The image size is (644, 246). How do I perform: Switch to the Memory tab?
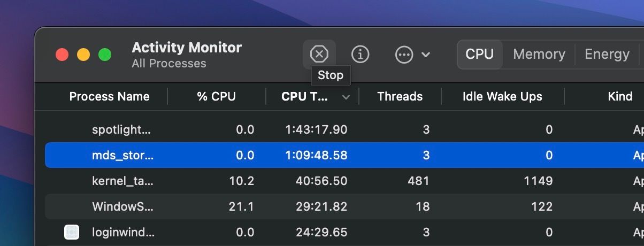point(539,54)
